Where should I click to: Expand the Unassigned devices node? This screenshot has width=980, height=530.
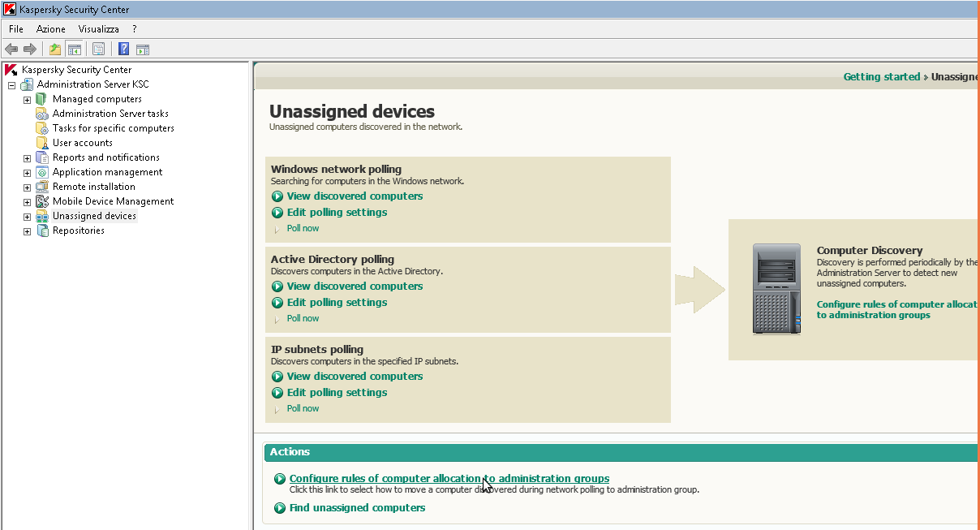27,216
